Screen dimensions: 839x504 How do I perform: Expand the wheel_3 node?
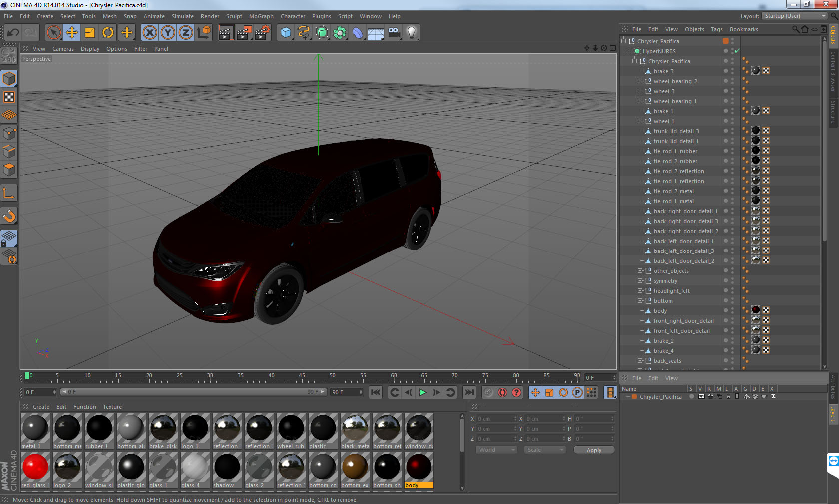640,91
